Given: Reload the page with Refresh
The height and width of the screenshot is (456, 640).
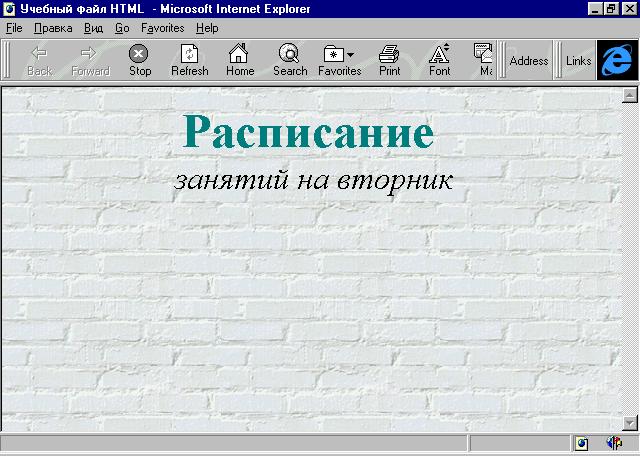Looking at the screenshot, I should (x=190, y=60).
